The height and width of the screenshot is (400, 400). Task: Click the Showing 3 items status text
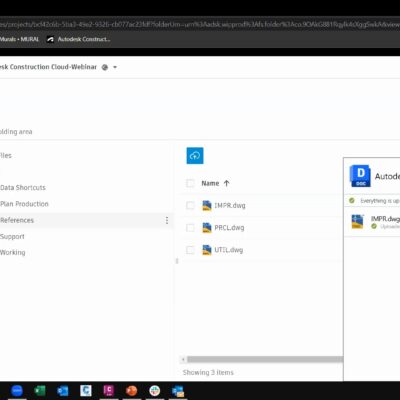208,372
